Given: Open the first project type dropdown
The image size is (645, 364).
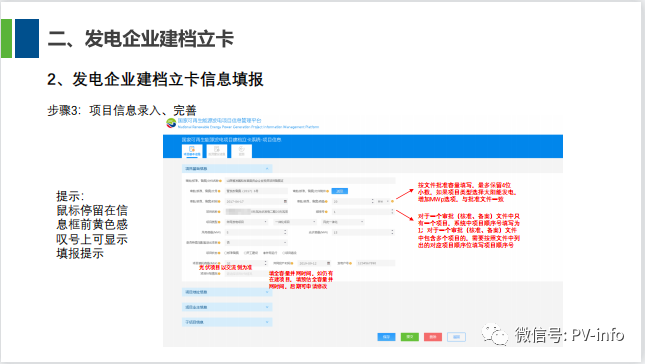Looking at the screenshot, I should (247, 222).
